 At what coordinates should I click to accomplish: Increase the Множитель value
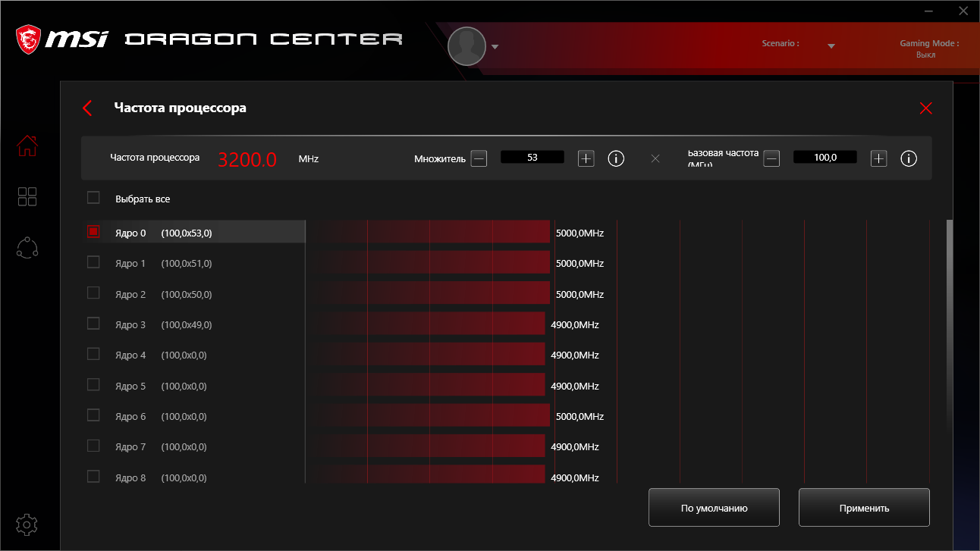[586, 158]
